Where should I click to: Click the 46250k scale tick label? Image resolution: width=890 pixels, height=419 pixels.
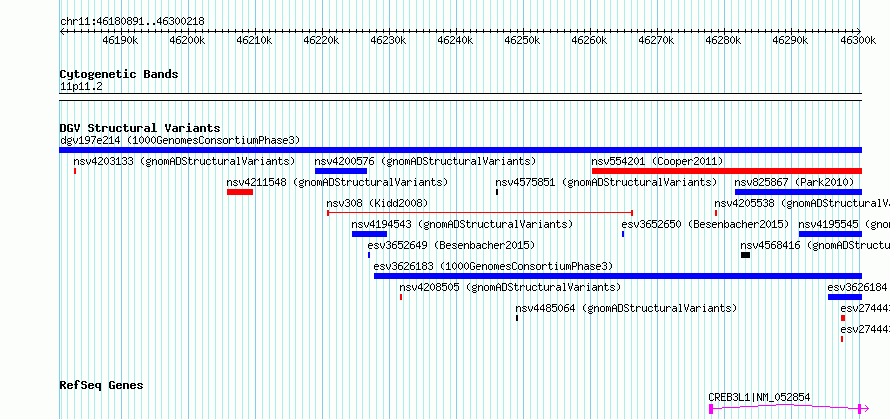click(522, 40)
